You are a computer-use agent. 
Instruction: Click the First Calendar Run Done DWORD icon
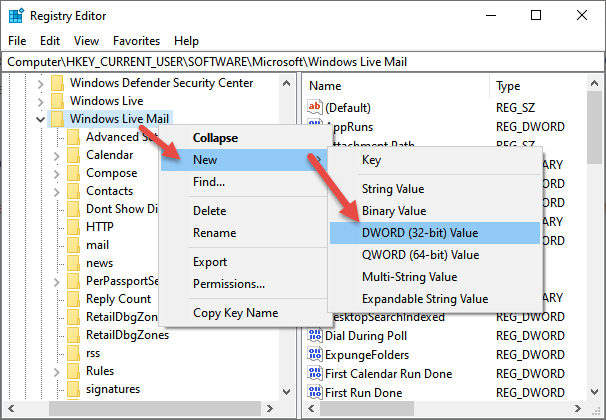point(315,373)
